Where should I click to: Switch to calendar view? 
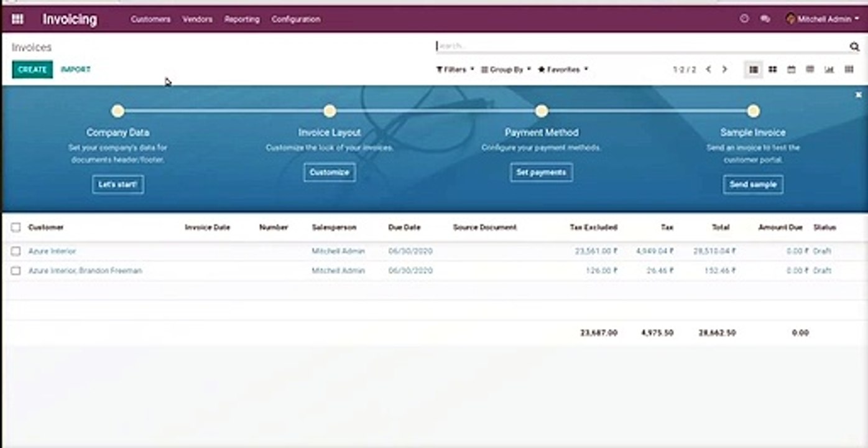791,70
